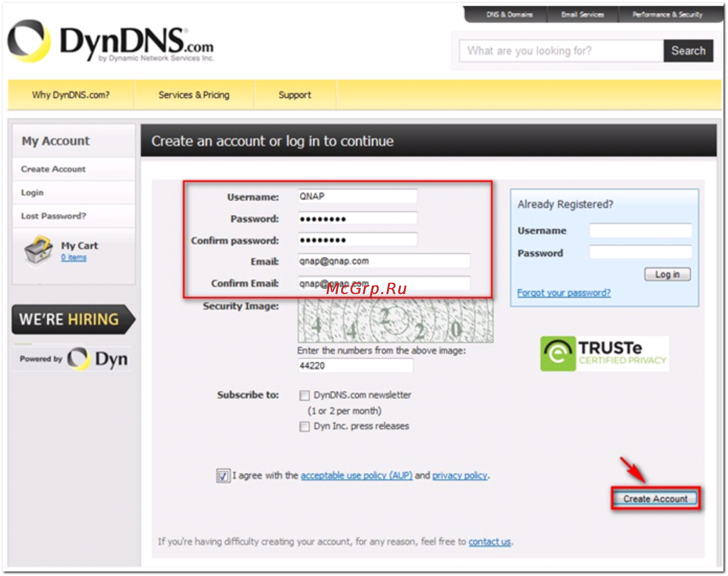Viewport: 728px width, 576px height.
Task: Click the My Cart label
Action: point(79,246)
